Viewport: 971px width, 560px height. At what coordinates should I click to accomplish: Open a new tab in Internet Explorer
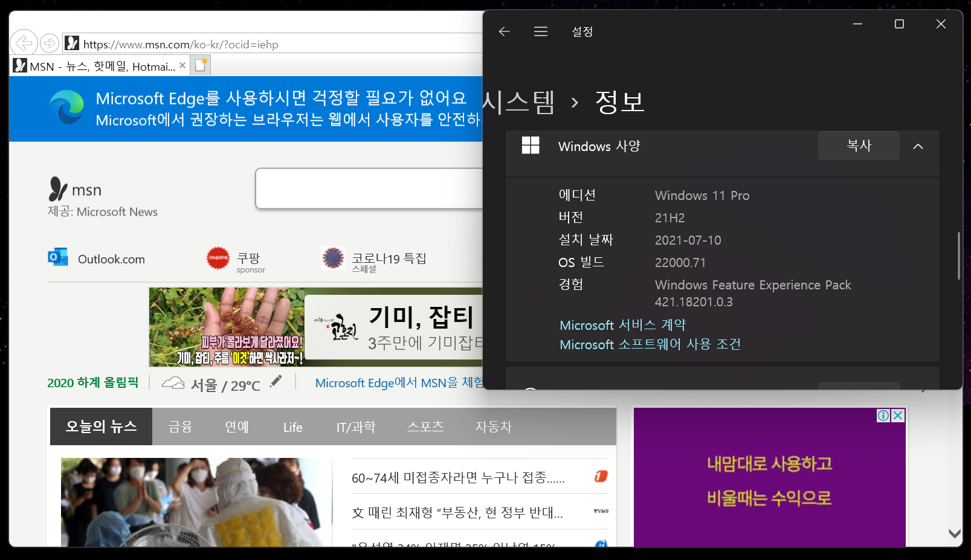coord(201,65)
